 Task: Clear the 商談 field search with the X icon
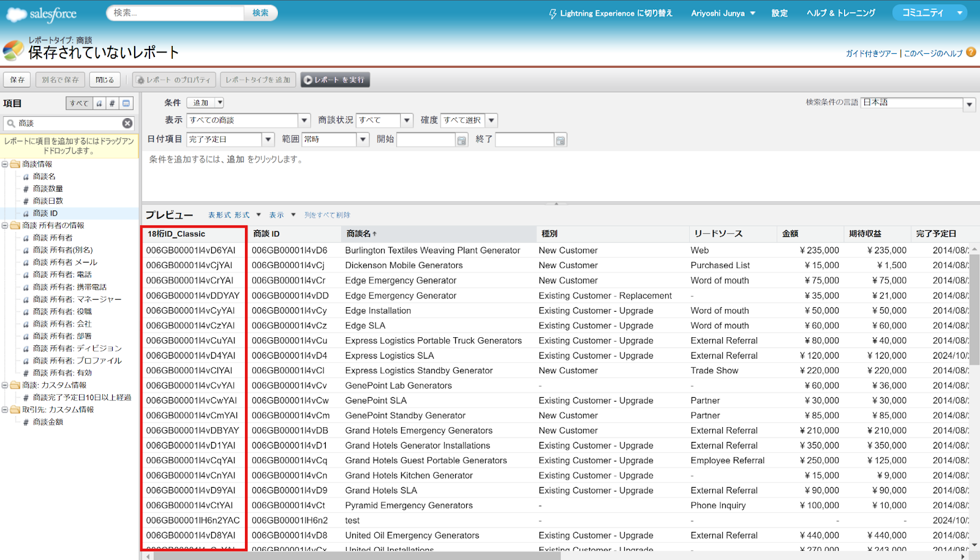[127, 123]
